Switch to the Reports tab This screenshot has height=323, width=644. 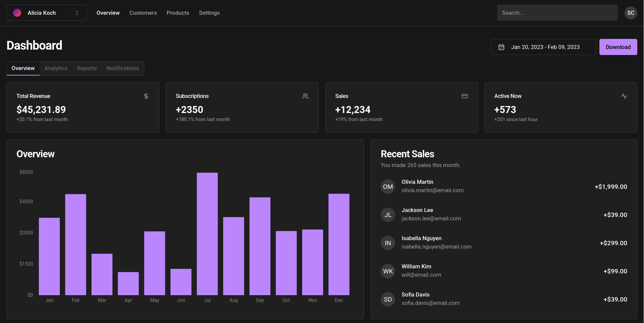pos(87,68)
